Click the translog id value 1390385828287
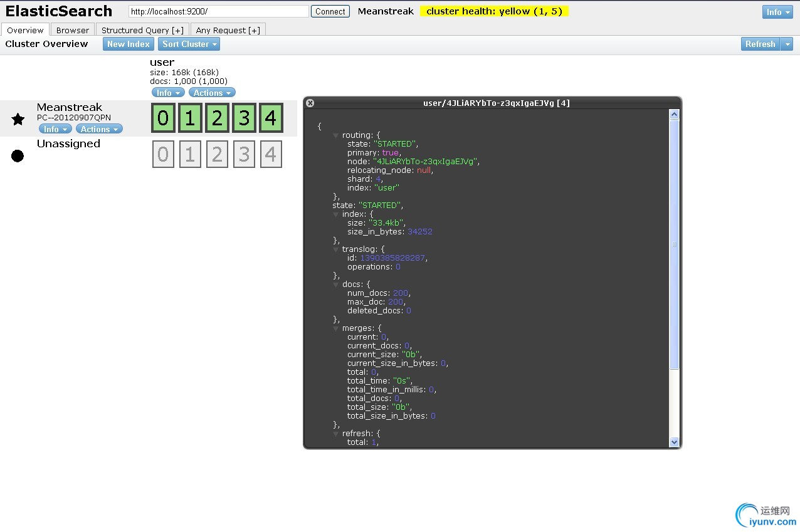The height and width of the screenshot is (532, 800). coord(394,258)
